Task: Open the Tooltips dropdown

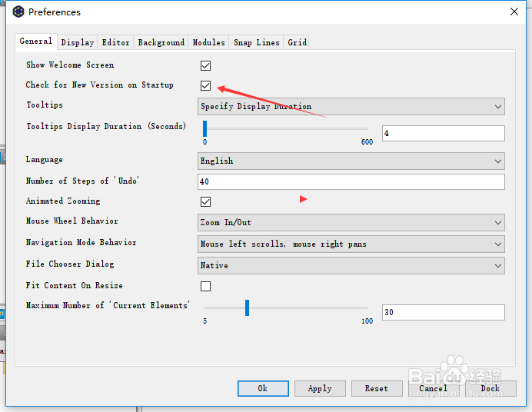Action: pos(351,107)
